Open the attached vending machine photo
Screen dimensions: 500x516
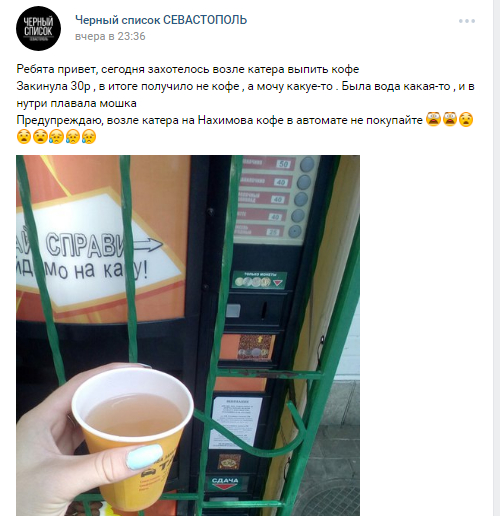click(188, 335)
